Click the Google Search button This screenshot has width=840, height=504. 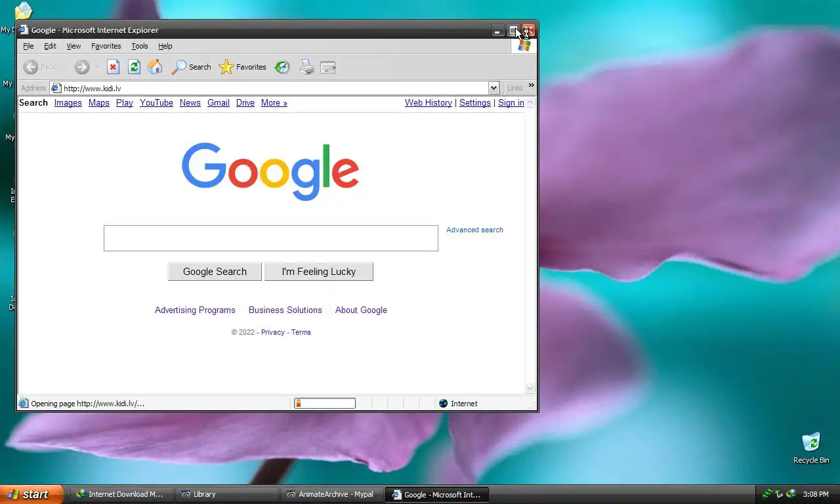215,272
